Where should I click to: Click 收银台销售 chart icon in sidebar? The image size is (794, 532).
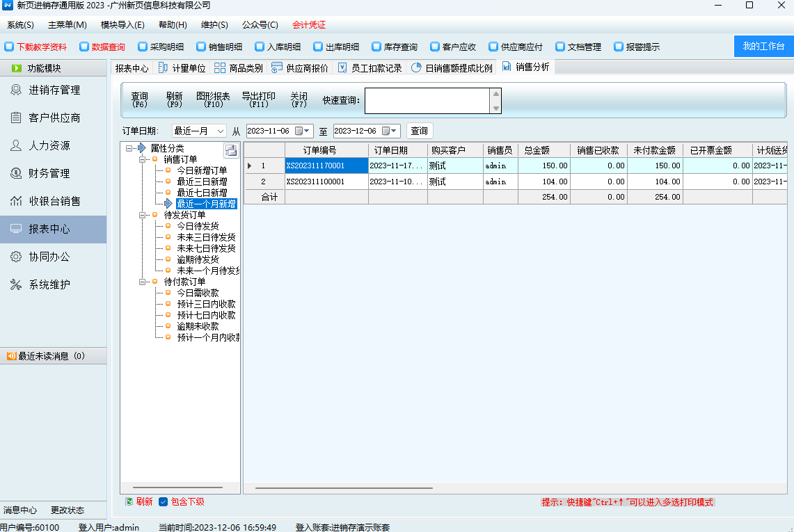[16, 202]
